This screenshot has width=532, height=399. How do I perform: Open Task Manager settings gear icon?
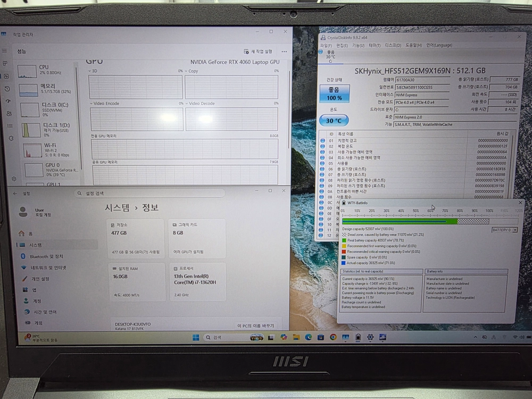pos(14,179)
